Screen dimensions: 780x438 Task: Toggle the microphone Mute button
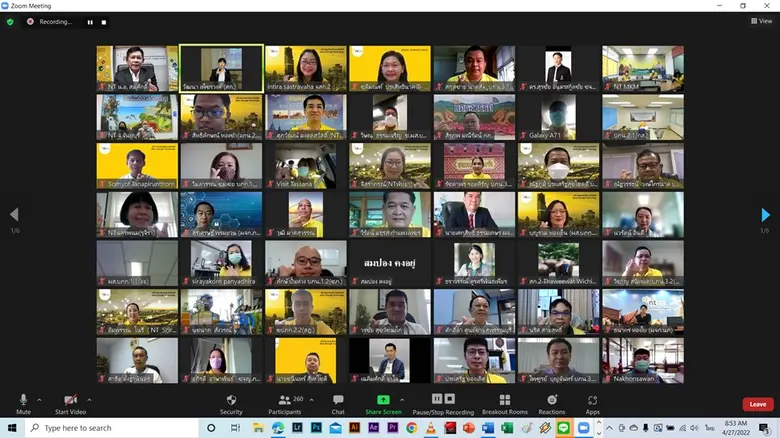pos(23,402)
